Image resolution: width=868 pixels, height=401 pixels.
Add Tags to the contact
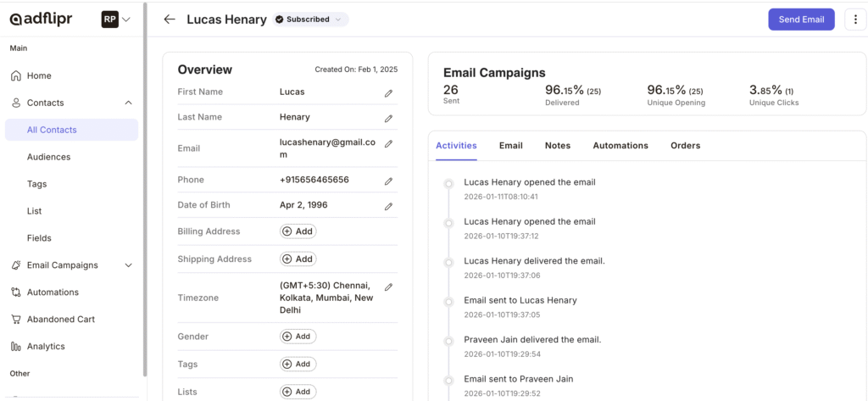coord(298,364)
